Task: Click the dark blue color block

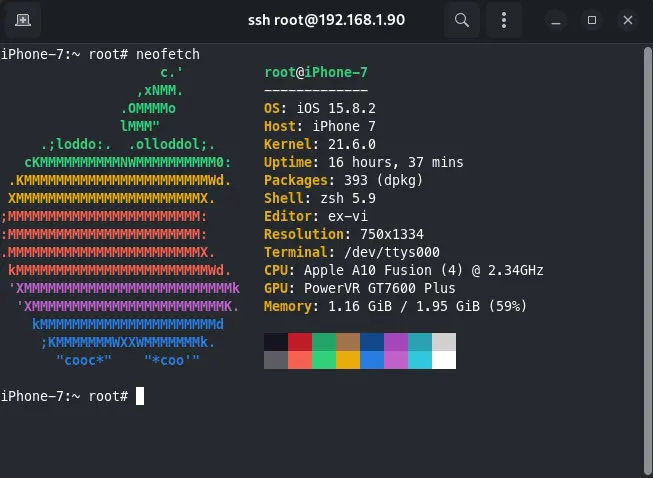Action: coord(372,342)
